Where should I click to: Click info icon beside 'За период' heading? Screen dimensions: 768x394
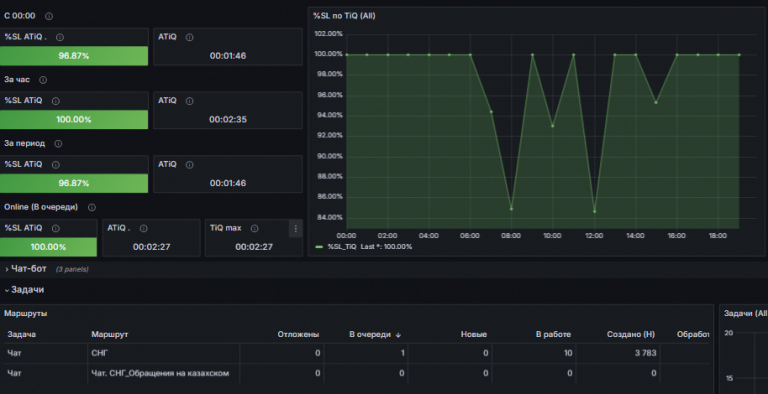coord(58,144)
